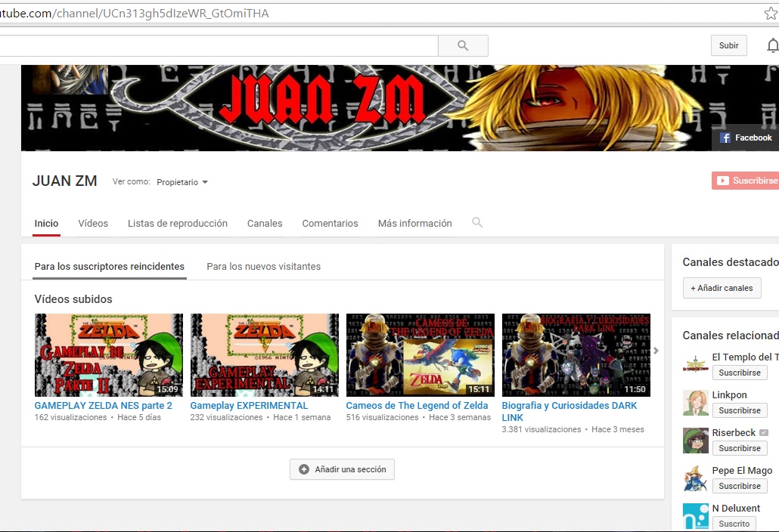Click the + Añadir canales button
Screen dimensions: 779x532
(x=722, y=289)
